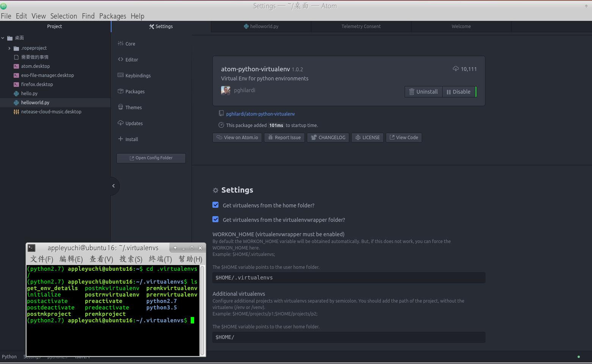This screenshot has height=364, width=592.
Task: Open the Selection menu
Action: point(64,16)
